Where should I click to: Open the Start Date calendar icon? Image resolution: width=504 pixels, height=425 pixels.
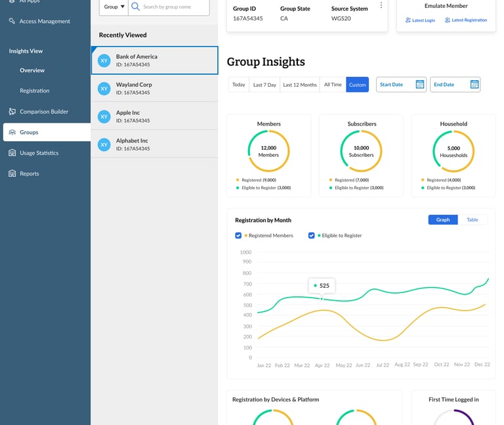coord(420,84)
